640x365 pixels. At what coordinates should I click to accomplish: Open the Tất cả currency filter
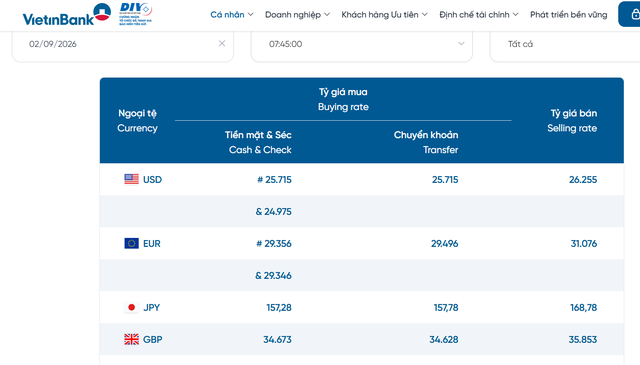coord(565,44)
